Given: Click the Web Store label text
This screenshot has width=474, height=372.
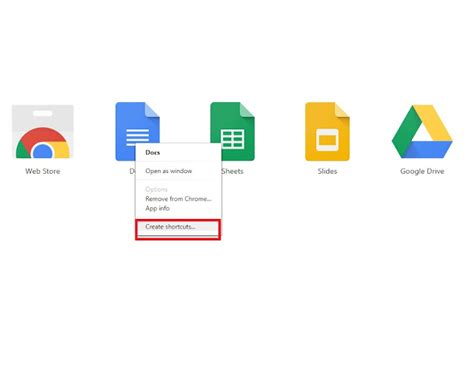Looking at the screenshot, I should 43,171.
